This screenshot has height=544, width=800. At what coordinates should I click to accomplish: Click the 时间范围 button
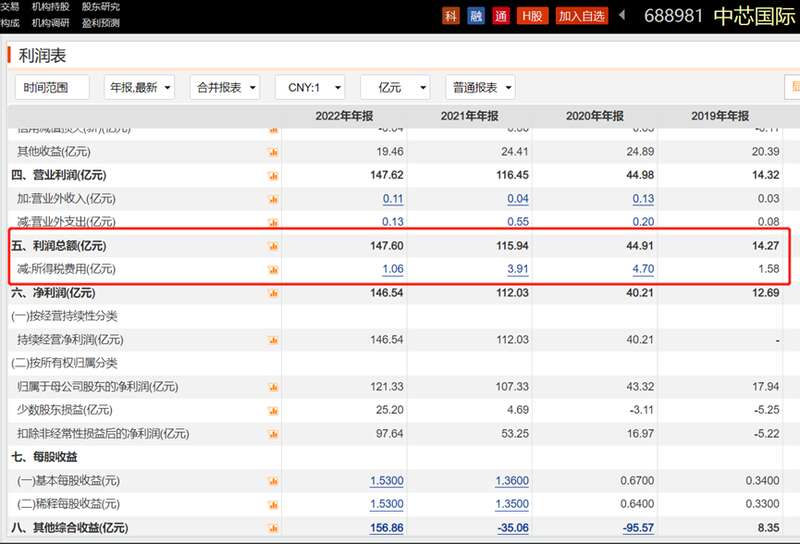point(52,87)
